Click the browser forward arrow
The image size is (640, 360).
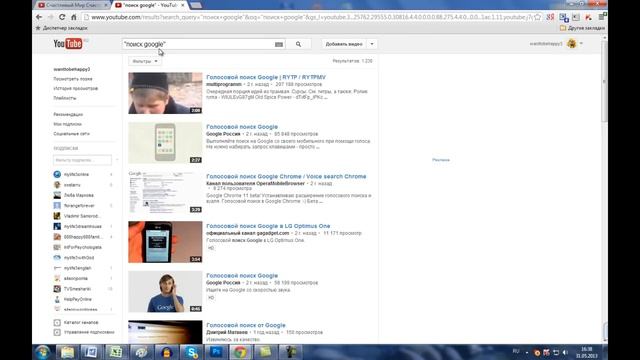tap(51, 17)
